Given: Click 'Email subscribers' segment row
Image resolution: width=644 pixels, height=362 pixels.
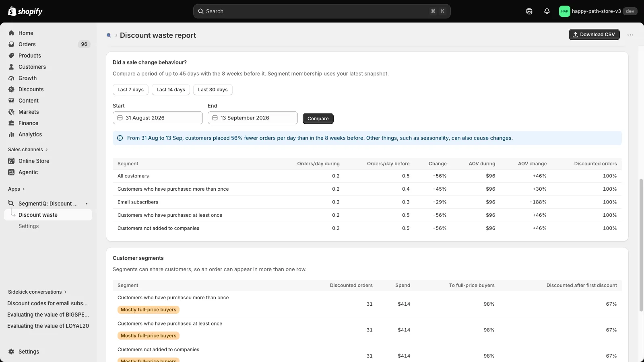Looking at the screenshot, I should 367,202.
